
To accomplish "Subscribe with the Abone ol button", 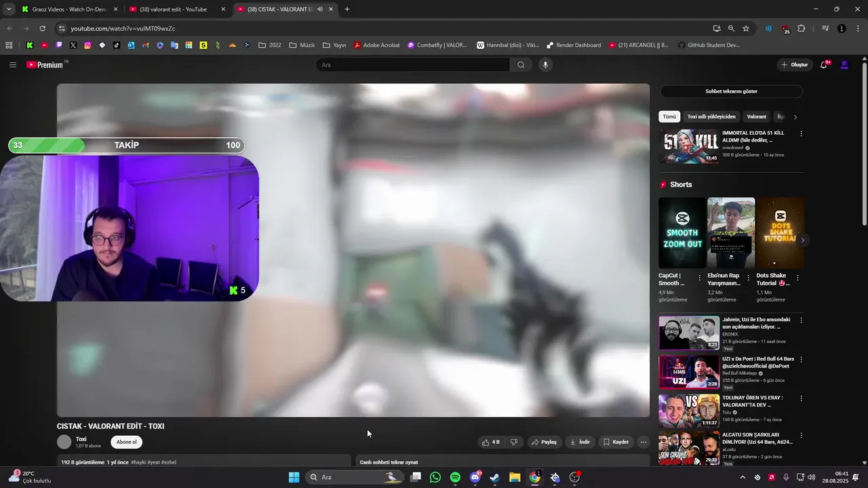I will [x=126, y=442].
